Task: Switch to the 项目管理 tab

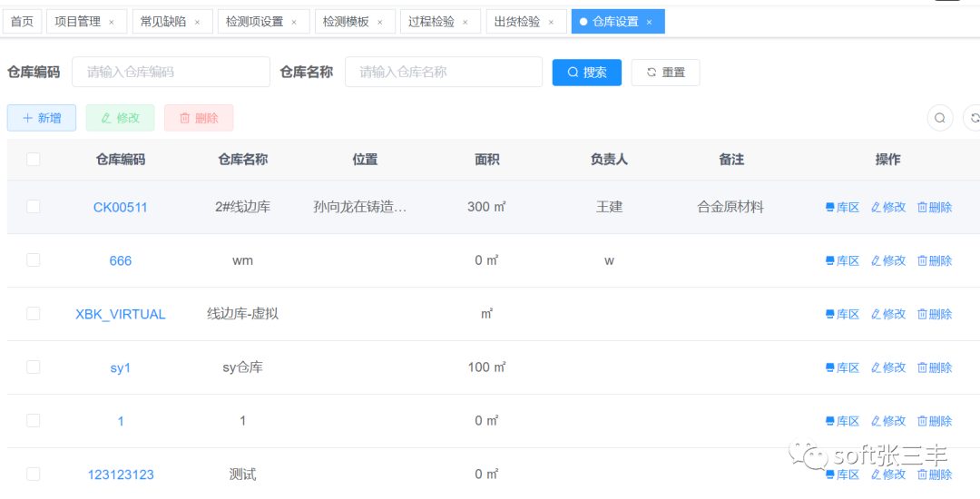Action: (x=77, y=22)
